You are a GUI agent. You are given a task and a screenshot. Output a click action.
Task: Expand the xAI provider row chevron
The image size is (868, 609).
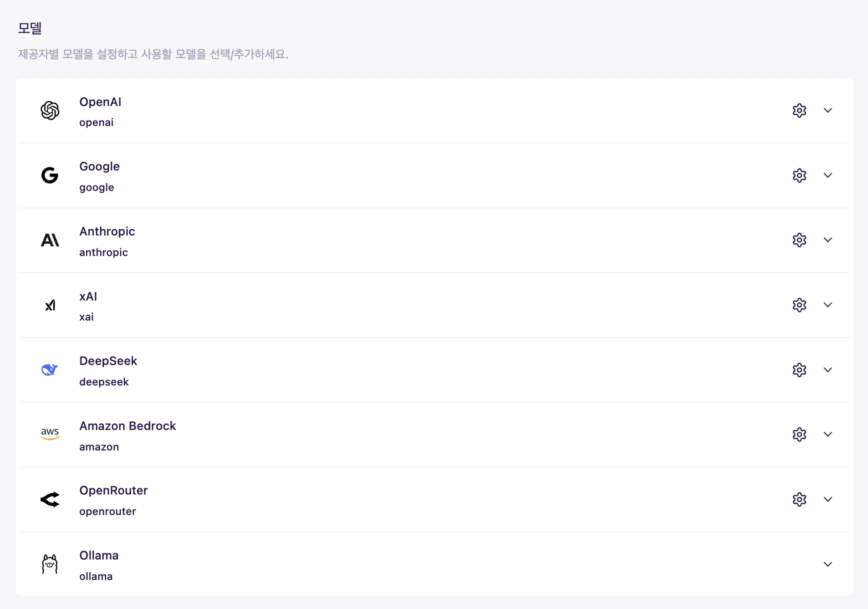(x=827, y=305)
